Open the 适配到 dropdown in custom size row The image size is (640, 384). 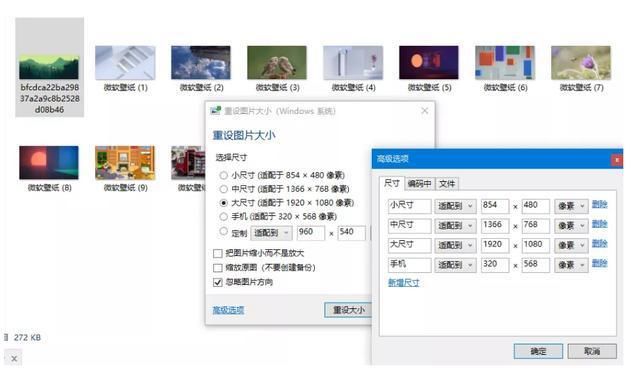pyautogui.click(x=271, y=233)
